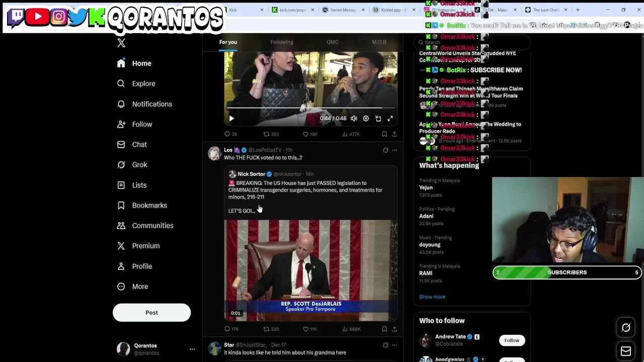This screenshot has width=644, height=362.
Task: Click the Post button
Action: [x=151, y=313]
